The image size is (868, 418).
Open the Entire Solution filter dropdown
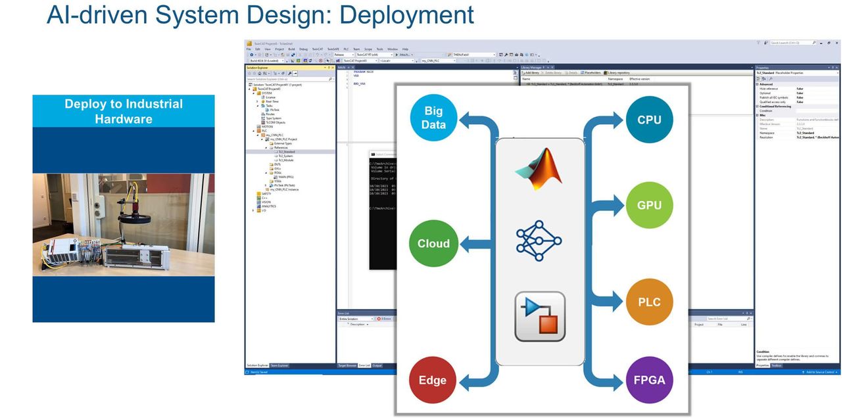pyautogui.click(x=356, y=319)
